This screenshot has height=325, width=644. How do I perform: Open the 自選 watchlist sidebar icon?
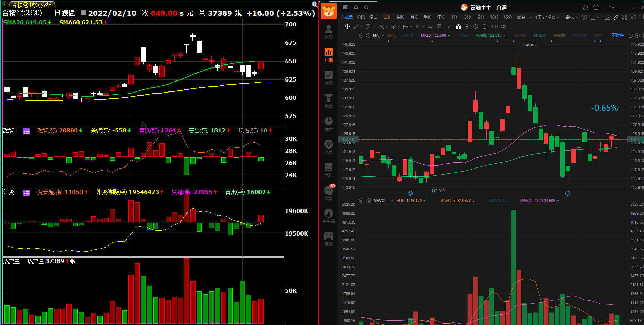329,55
